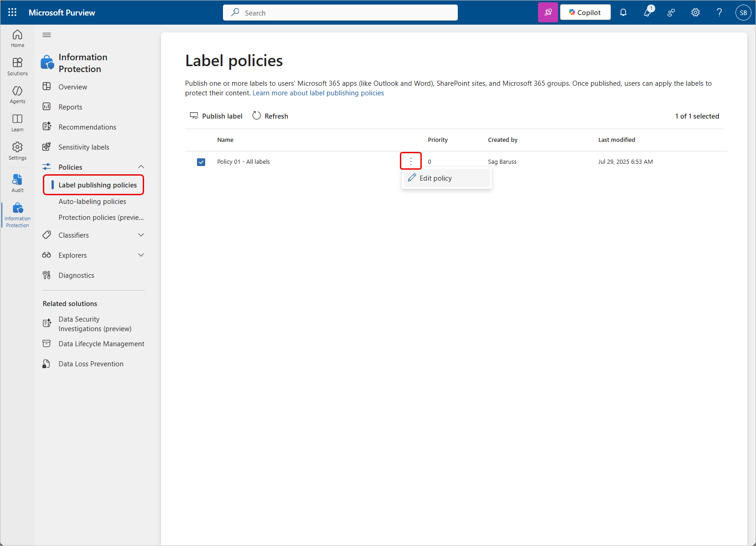Select Edit policy from the context menu
The height and width of the screenshot is (546, 756).
pyautogui.click(x=435, y=178)
